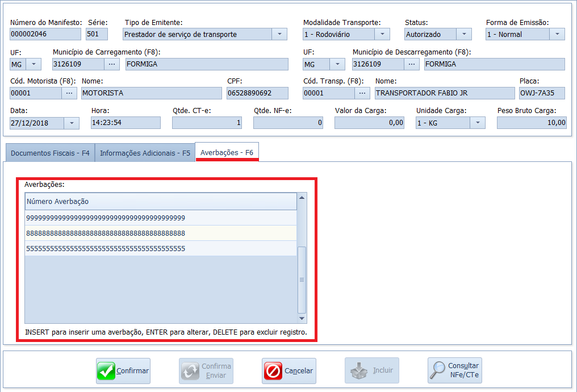Expand the Unidade Carga dropdown
This screenshot has width=577, height=392.
click(478, 123)
